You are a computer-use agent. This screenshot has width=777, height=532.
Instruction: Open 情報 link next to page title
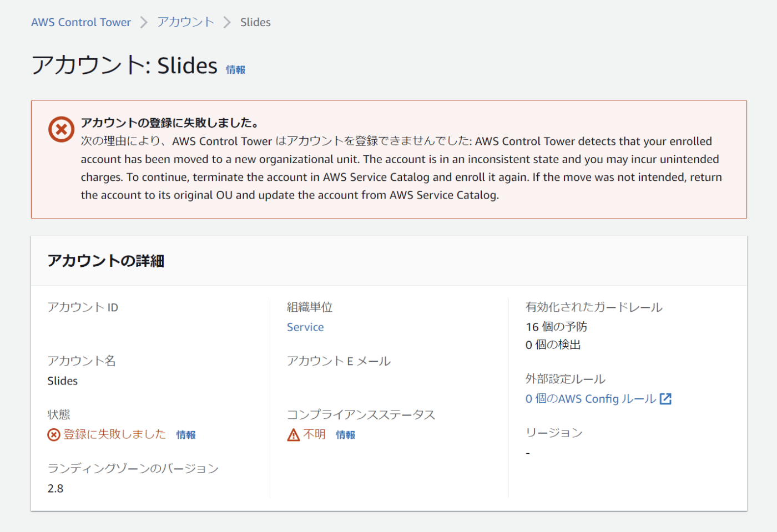tap(235, 70)
